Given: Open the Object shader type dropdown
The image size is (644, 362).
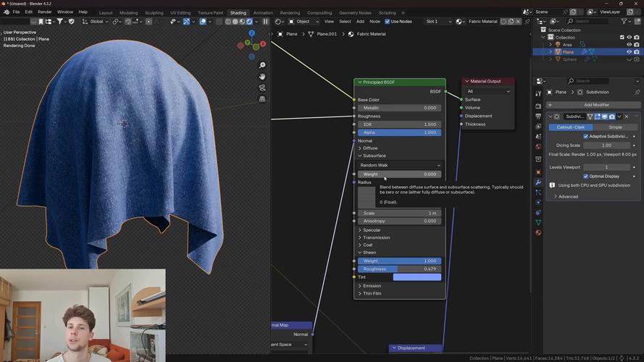Looking at the screenshot, I should click(304, 21).
